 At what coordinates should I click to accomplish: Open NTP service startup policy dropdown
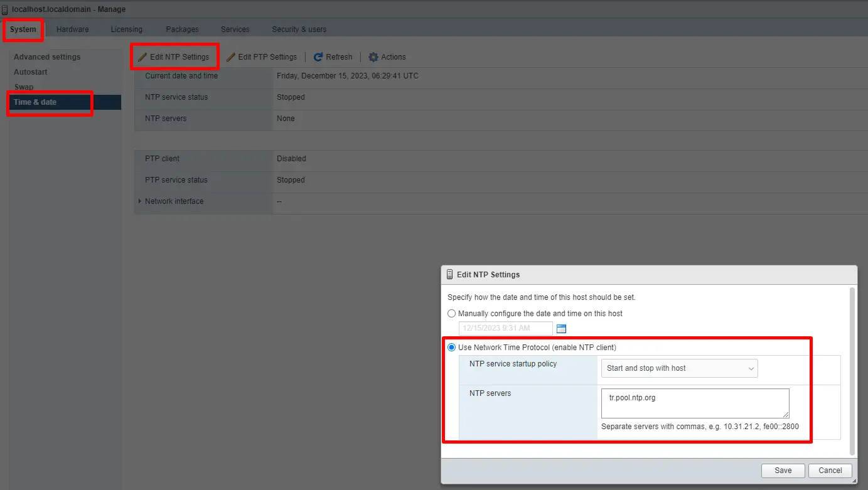[678, 368]
